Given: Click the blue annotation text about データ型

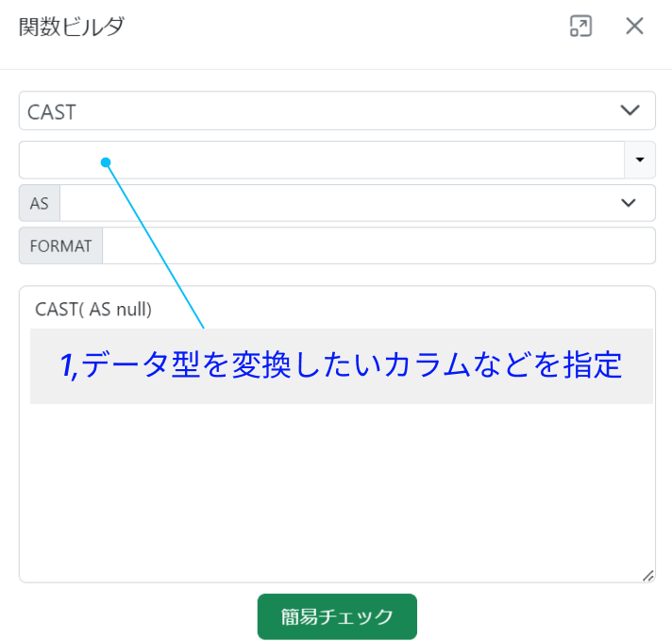Looking at the screenshot, I should [x=342, y=366].
